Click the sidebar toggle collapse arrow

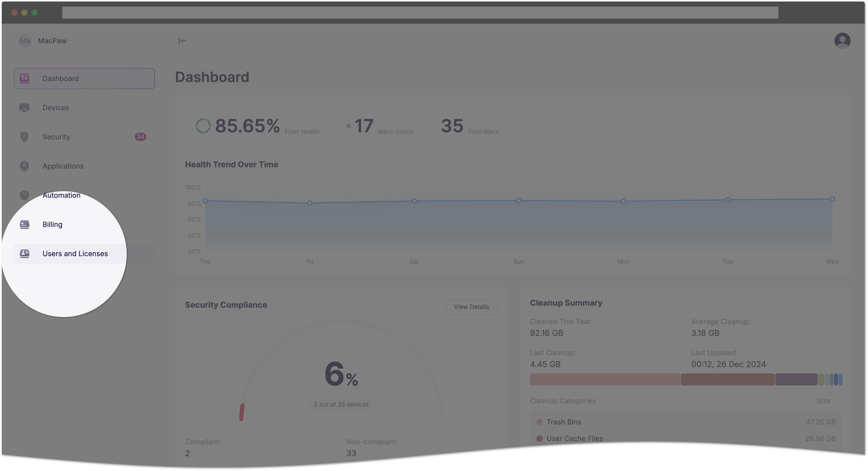pyautogui.click(x=182, y=41)
